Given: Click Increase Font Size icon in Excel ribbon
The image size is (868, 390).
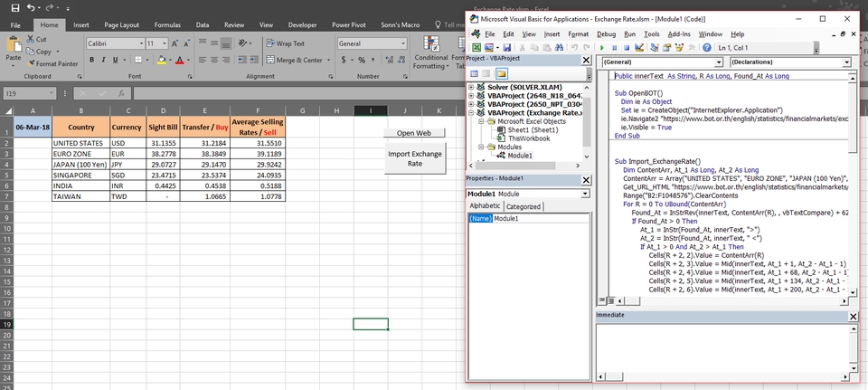Looking at the screenshot, I should point(175,43).
